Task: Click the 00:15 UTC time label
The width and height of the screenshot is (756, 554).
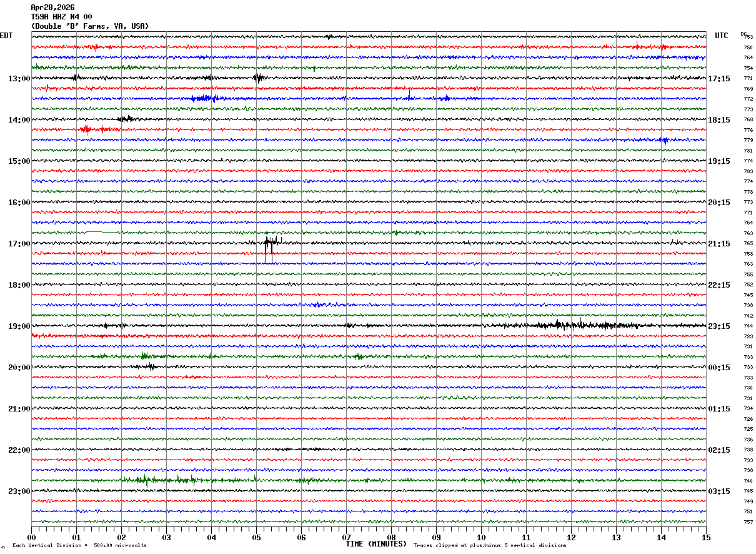Action: tap(719, 368)
